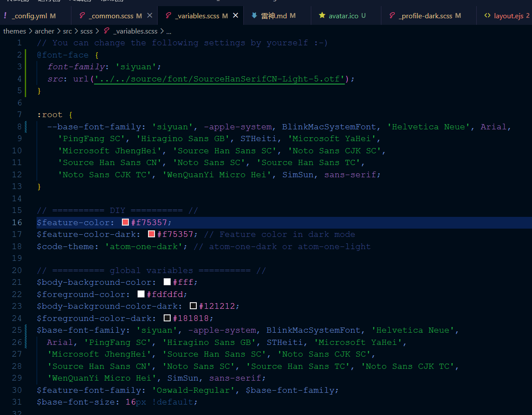Click the Sass icon on the active _variables.scss tab

[168, 14]
